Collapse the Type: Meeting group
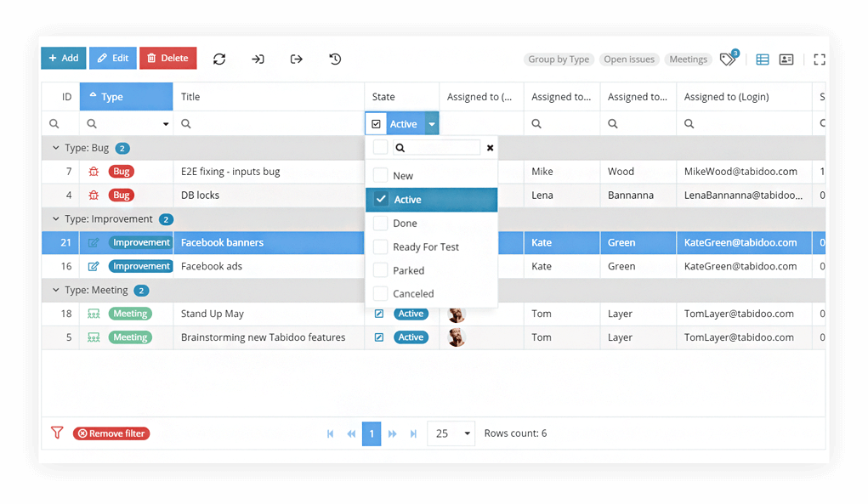 (55, 290)
